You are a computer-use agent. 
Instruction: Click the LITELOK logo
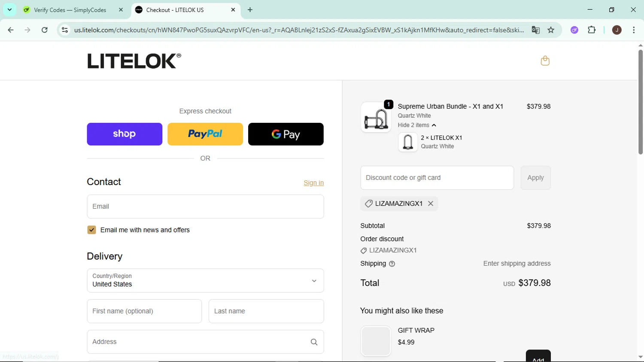tap(134, 61)
